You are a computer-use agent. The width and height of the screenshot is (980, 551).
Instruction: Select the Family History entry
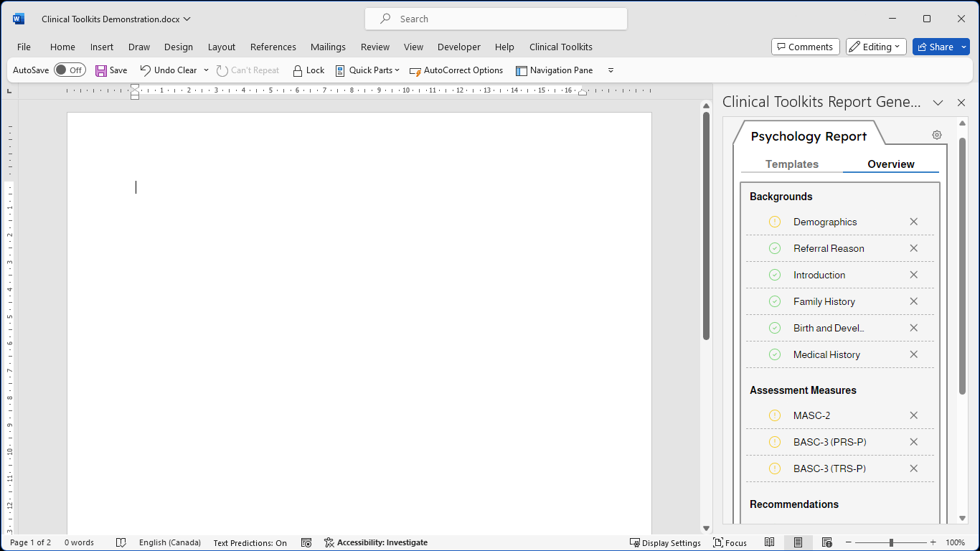click(x=824, y=301)
